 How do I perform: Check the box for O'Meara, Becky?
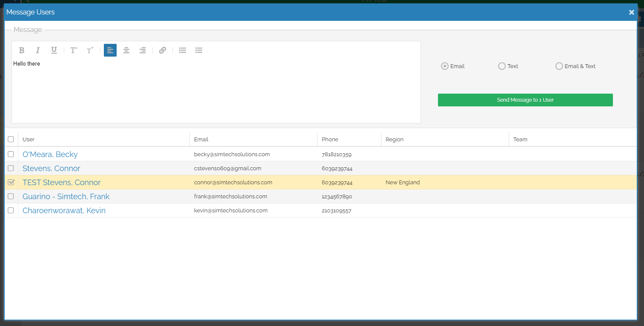pyautogui.click(x=11, y=154)
